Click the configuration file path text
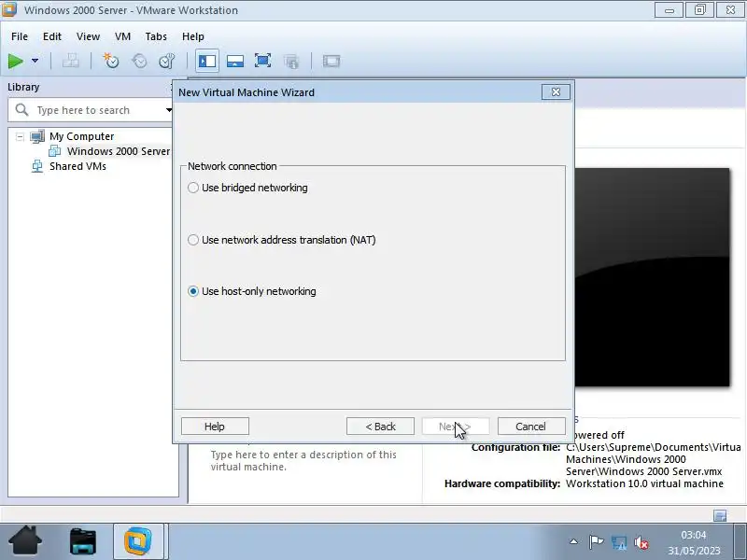 coord(653,459)
